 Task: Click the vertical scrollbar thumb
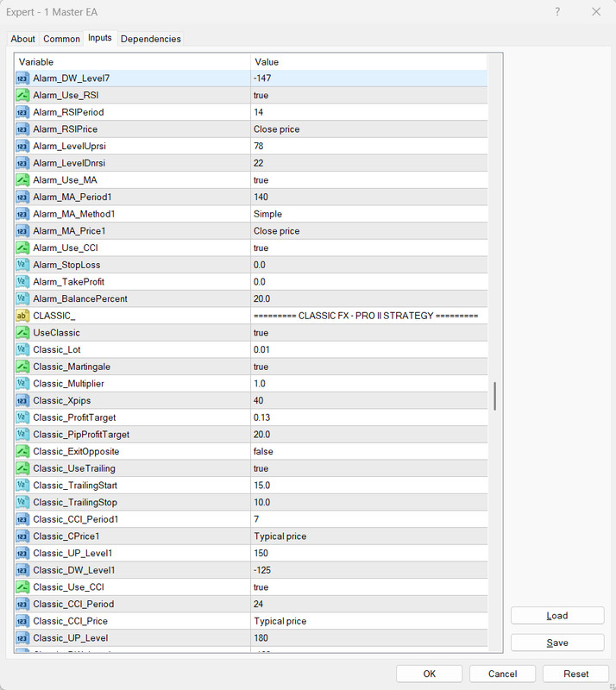[495, 396]
